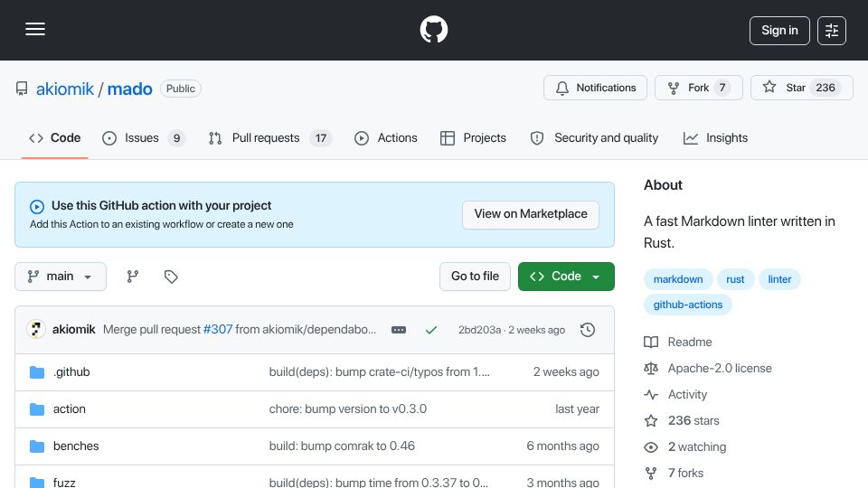The image size is (868, 488).
Task: Fork the mado repository
Action: pyautogui.click(x=699, y=88)
